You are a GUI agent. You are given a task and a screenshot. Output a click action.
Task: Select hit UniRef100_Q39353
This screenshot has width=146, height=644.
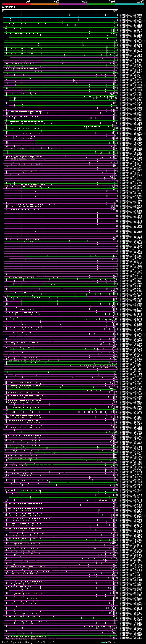tap(131, 156)
